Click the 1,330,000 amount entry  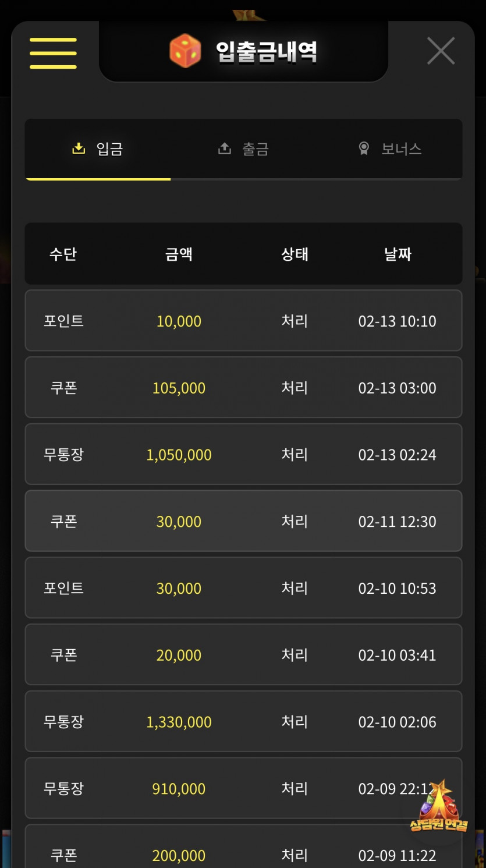(179, 722)
